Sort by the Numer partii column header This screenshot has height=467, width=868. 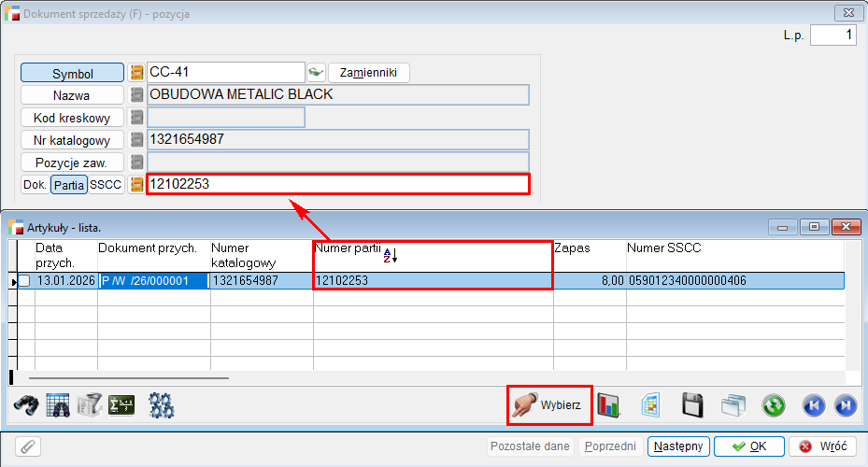click(348, 248)
